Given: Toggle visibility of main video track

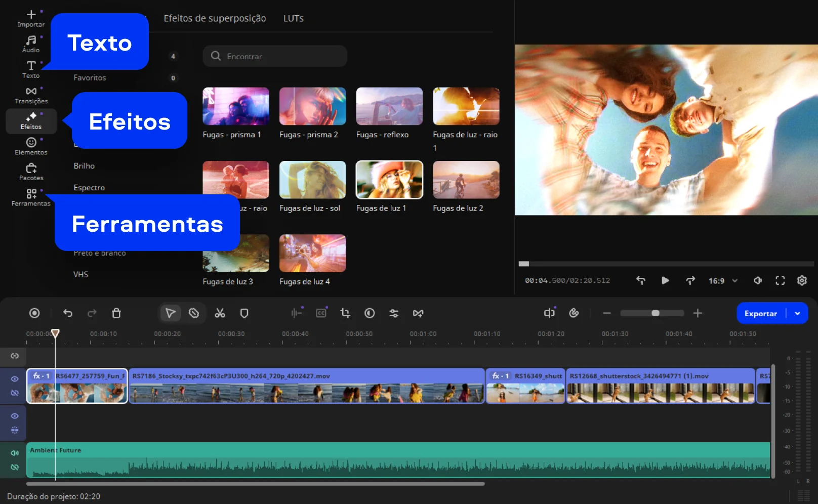Looking at the screenshot, I should pyautogui.click(x=15, y=379).
